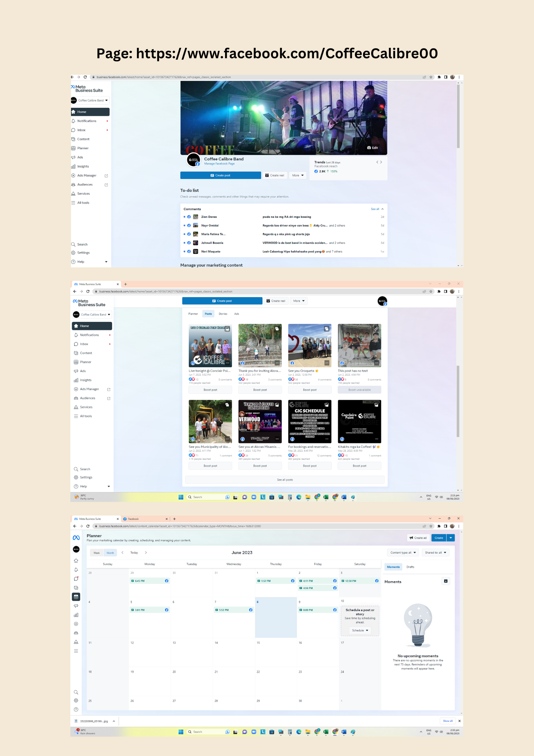Open the 'See you Oroqueta' post thumbnail
The width and height of the screenshot is (534, 756).
click(x=310, y=346)
